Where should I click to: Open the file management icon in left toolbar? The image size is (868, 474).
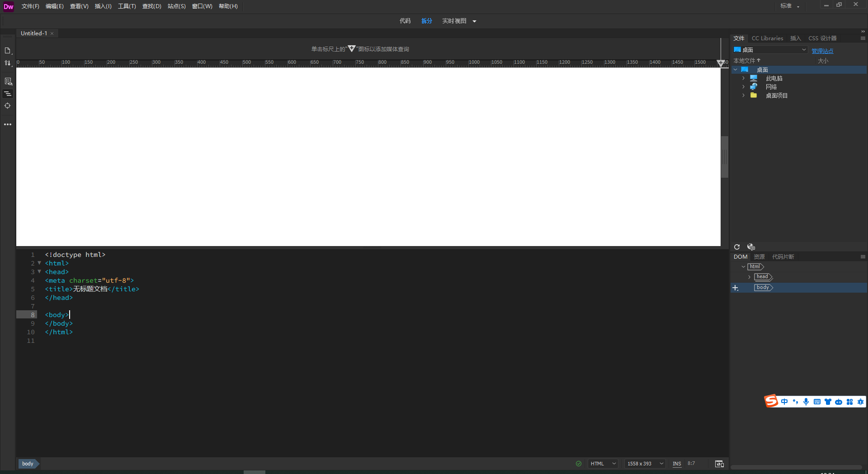8,51
